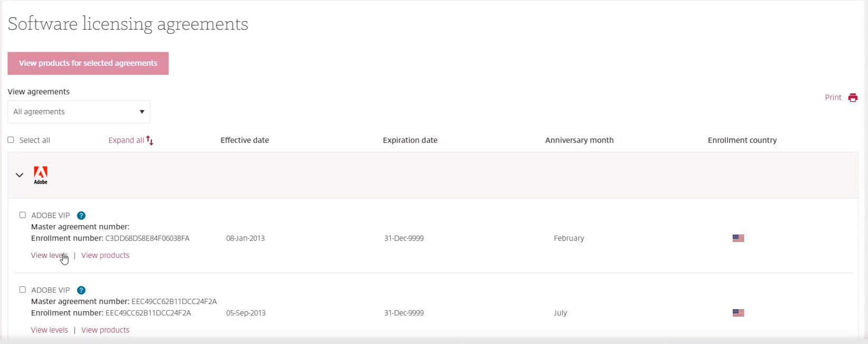Click View products for selected agreements button
The height and width of the screenshot is (344, 868).
[88, 63]
